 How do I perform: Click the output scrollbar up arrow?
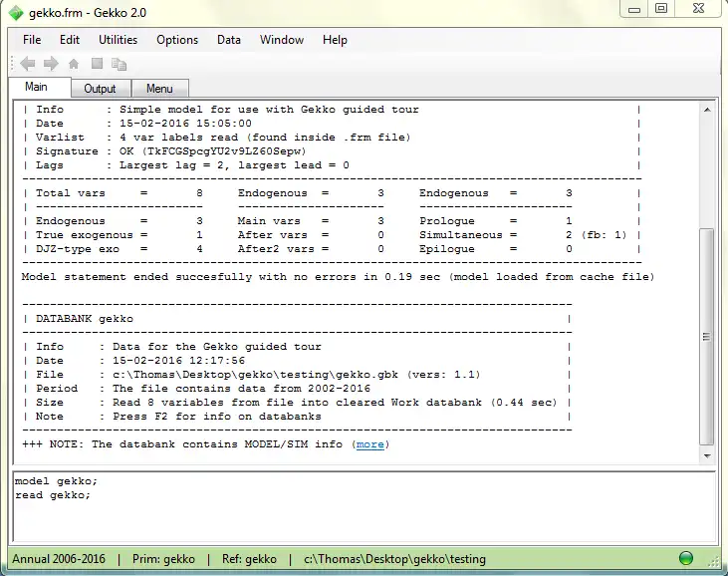coord(707,110)
